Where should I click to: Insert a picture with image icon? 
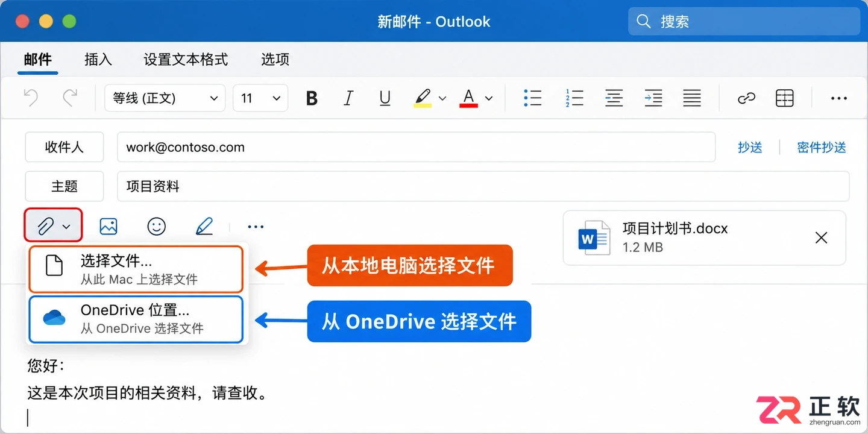[108, 226]
